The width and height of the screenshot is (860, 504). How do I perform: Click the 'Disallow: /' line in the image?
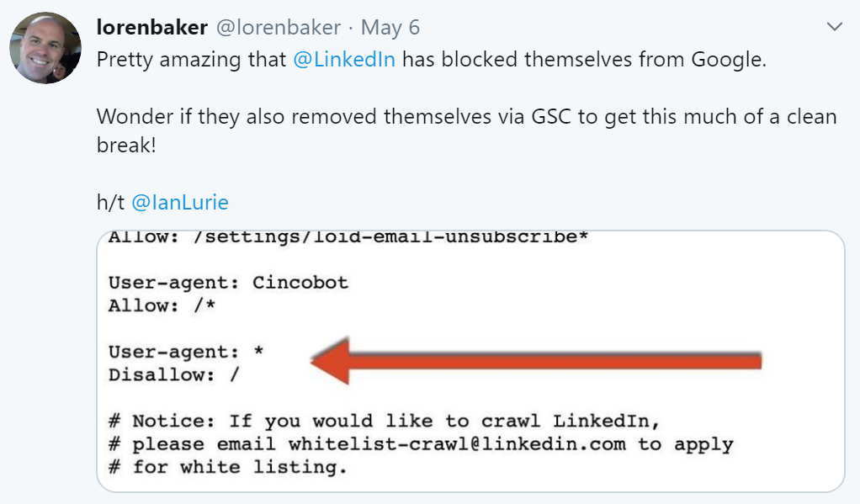pos(174,375)
